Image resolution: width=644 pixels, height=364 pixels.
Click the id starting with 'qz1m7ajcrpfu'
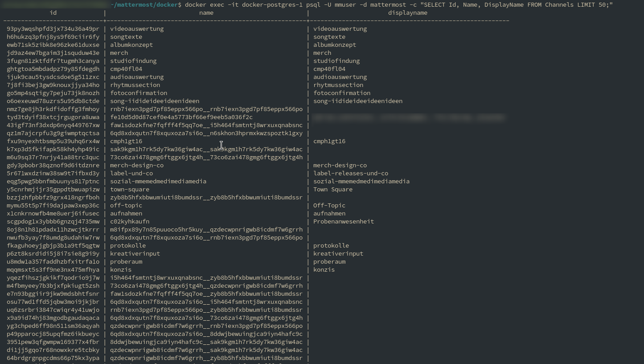pos(53,133)
